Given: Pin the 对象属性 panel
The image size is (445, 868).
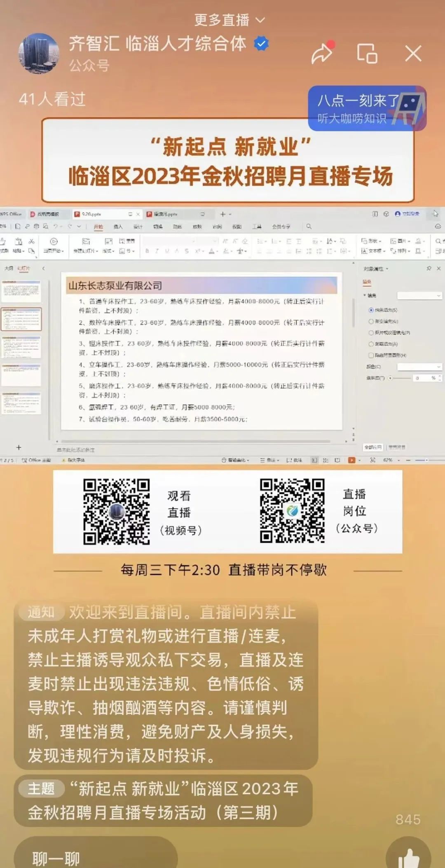Looking at the screenshot, I should click(429, 268).
